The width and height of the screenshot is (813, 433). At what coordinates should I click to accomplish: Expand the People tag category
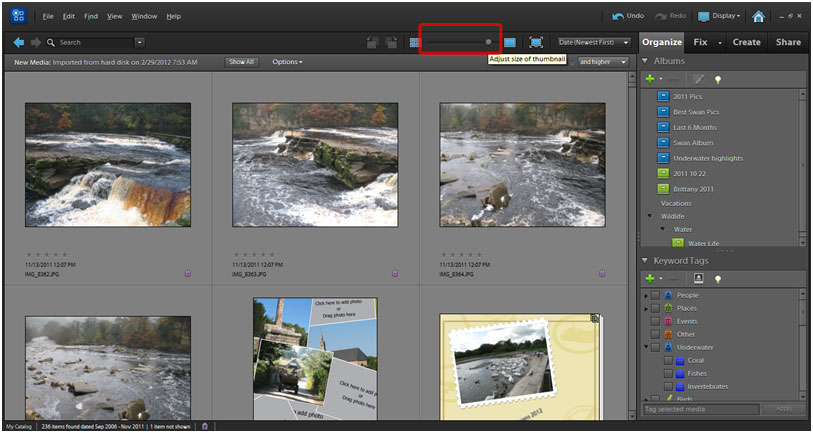(646, 296)
